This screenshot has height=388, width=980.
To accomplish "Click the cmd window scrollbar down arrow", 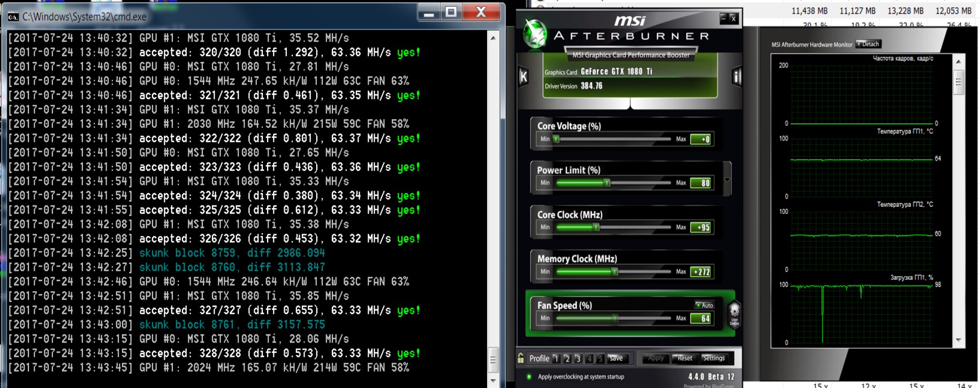I will [x=493, y=381].
